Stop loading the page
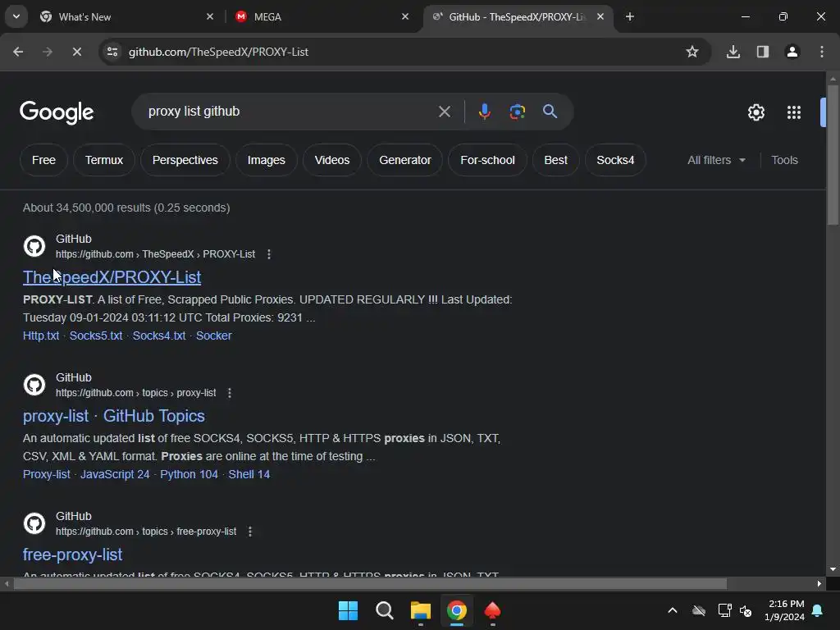 pyautogui.click(x=76, y=52)
